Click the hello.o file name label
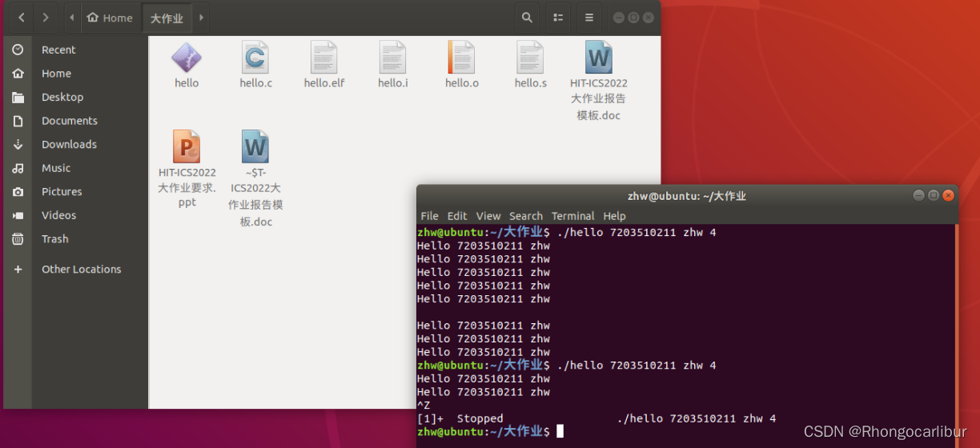The image size is (980, 448). click(x=462, y=83)
